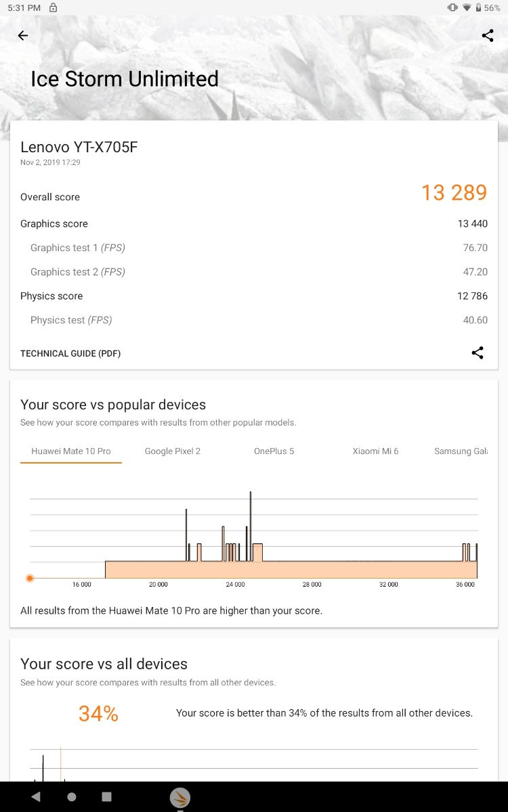Open the recent apps square button
508x812 pixels.
tap(106, 797)
